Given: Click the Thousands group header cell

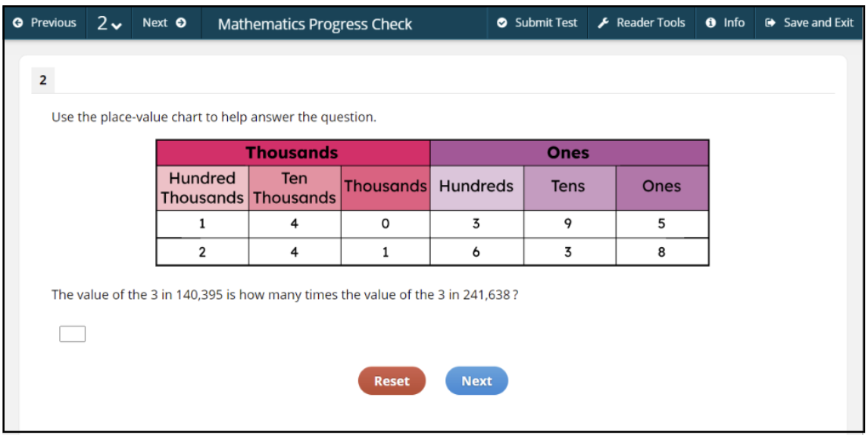Looking at the screenshot, I should click(292, 152).
